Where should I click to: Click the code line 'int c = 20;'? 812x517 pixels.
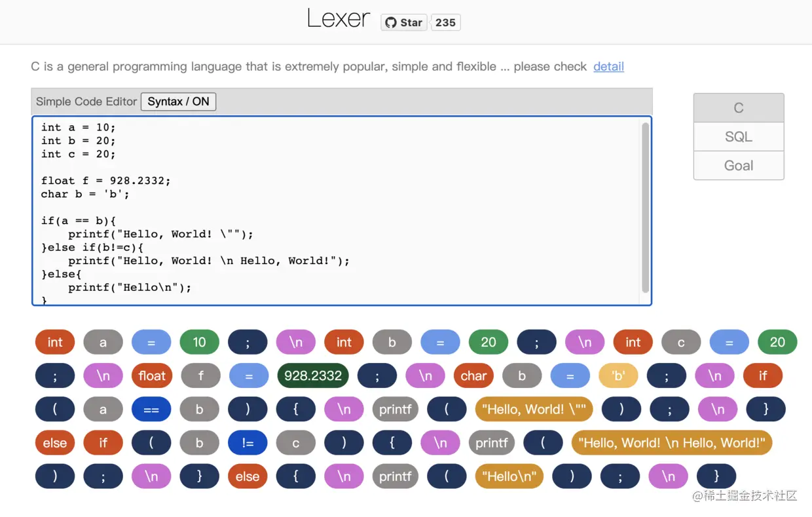point(78,154)
